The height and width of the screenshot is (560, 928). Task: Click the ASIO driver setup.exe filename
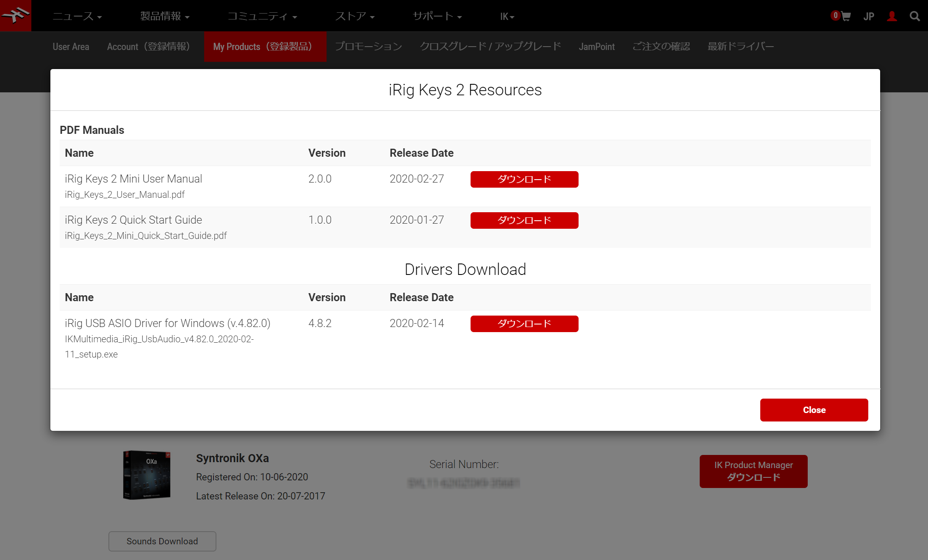coord(159,347)
